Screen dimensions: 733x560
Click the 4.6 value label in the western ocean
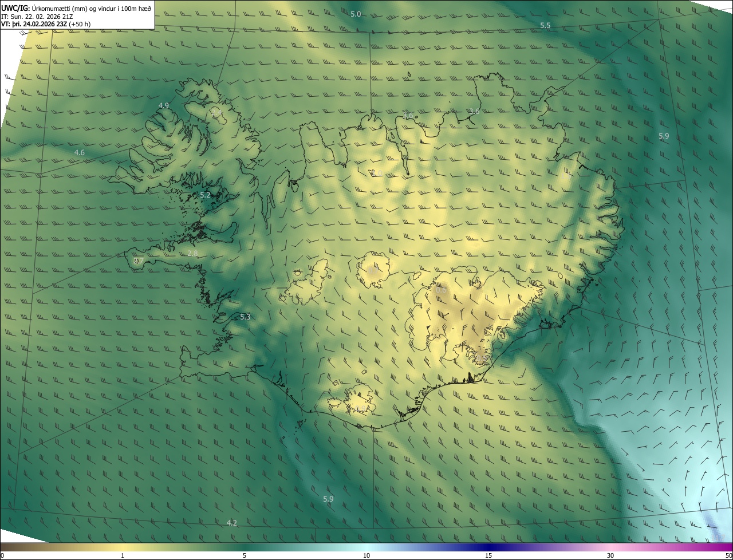[x=80, y=152]
